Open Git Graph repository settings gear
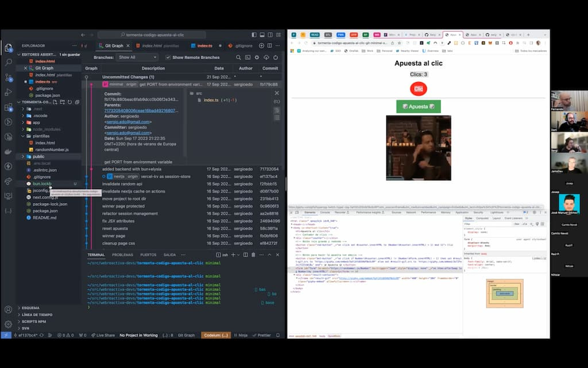Viewport: 588px width, 368px height. [x=257, y=57]
